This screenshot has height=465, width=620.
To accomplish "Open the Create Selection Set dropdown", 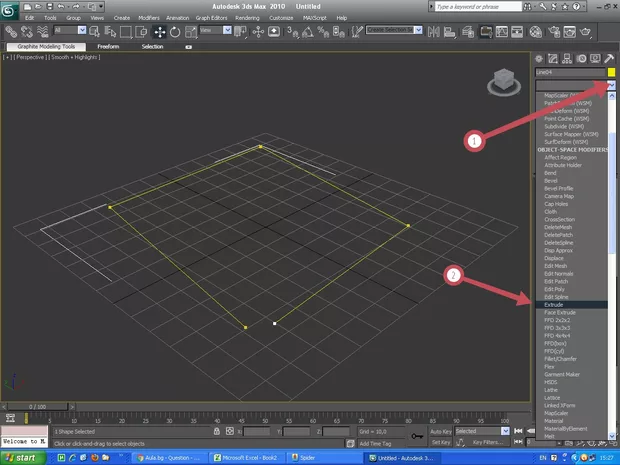I will pos(418,30).
